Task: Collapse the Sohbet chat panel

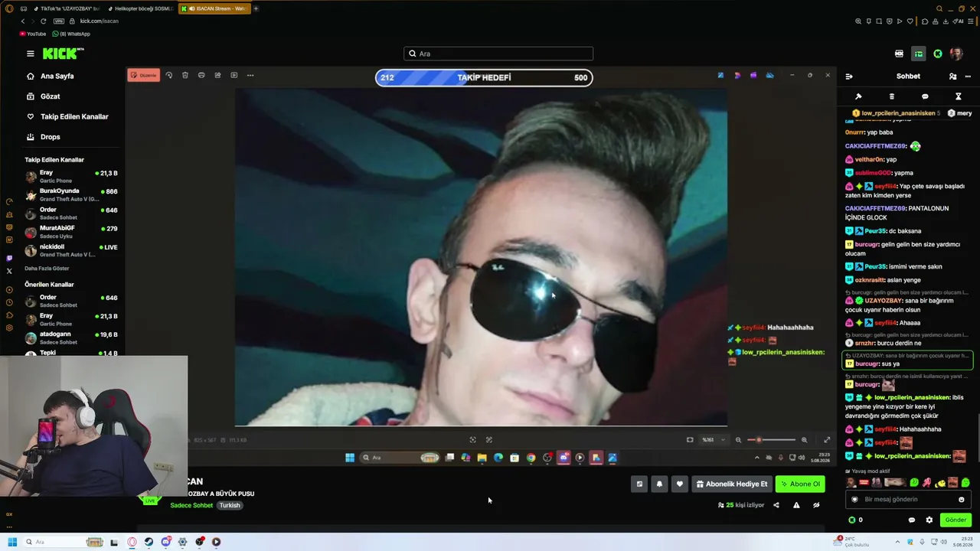Action: (x=849, y=77)
